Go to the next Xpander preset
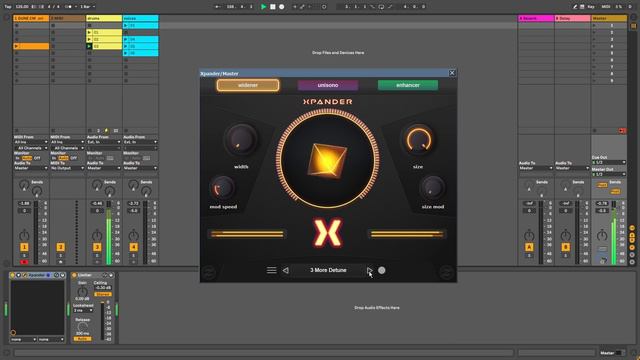This screenshot has height=360, width=640. tap(369, 270)
